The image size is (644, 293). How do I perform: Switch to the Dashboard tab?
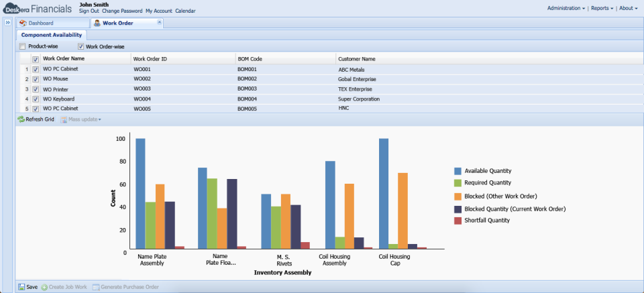pos(53,23)
